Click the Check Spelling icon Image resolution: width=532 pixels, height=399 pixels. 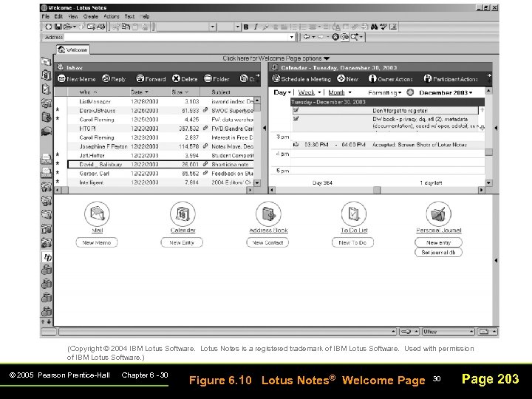tap(383, 27)
